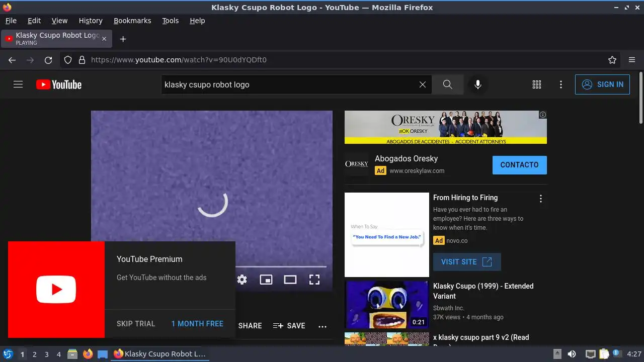Screen dimensions: 644x362
Task: Go back with the browser back arrow
Action: coord(12,60)
